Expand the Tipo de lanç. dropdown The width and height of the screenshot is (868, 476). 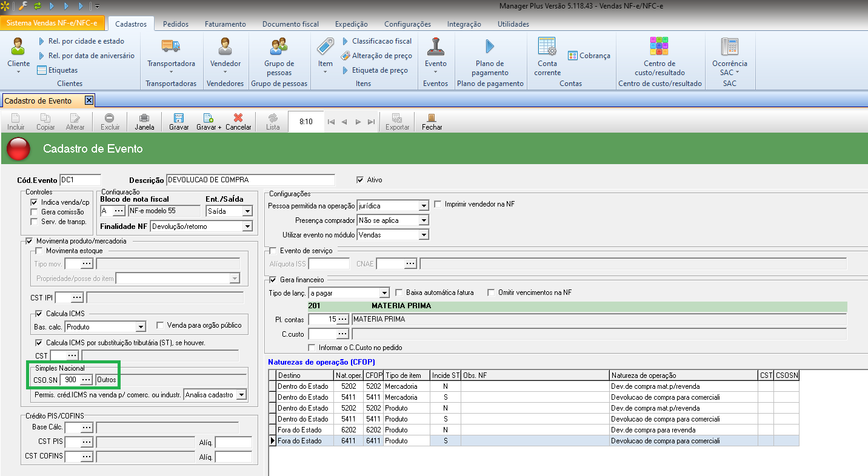click(384, 293)
